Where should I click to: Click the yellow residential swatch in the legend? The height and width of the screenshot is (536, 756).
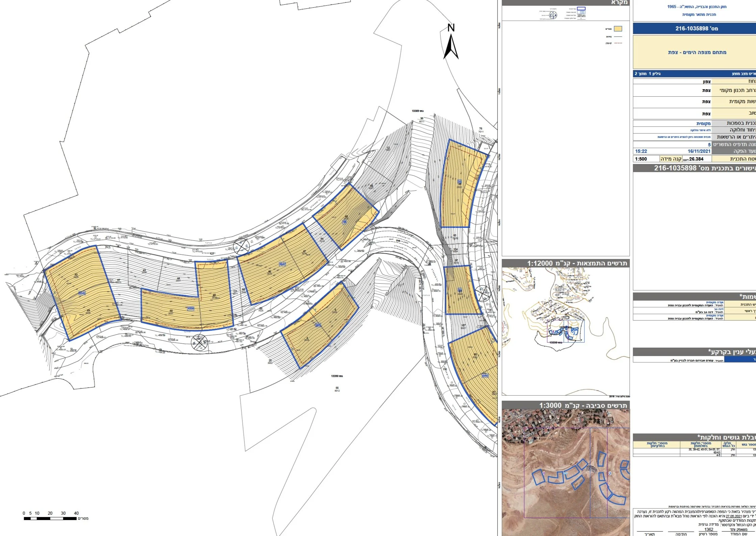618,29
